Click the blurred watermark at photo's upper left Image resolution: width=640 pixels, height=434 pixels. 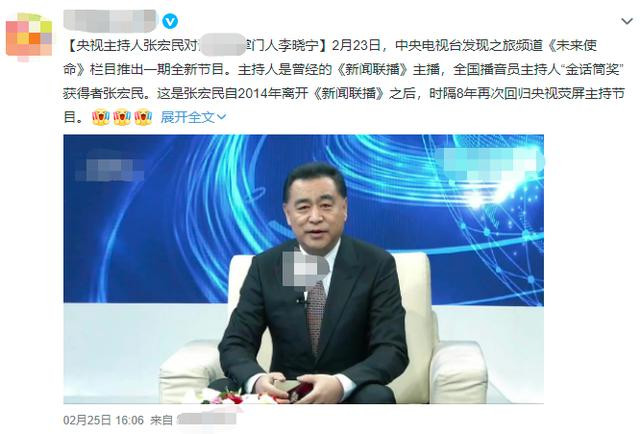(109, 170)
